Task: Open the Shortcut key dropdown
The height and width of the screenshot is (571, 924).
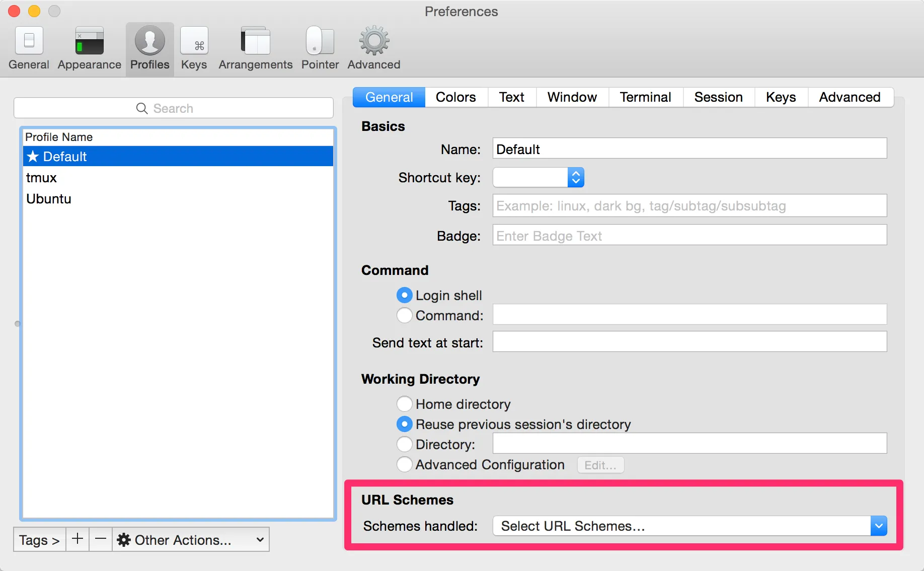Action: 575,177
